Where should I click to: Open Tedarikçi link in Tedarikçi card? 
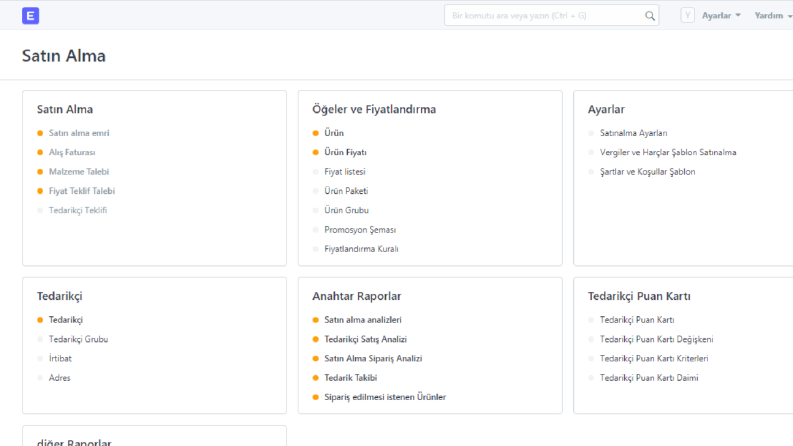pos(66,320)
